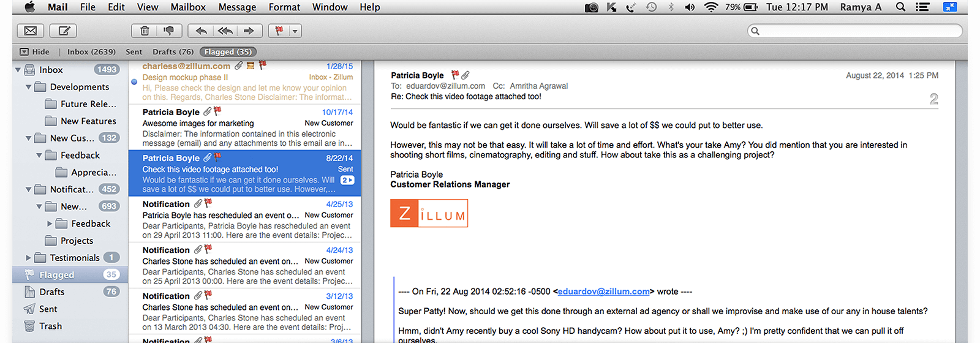The height and width of the screenshot is (343, 980).
Task: Click the Zillum logo image in signature
Action: (429, 213)
